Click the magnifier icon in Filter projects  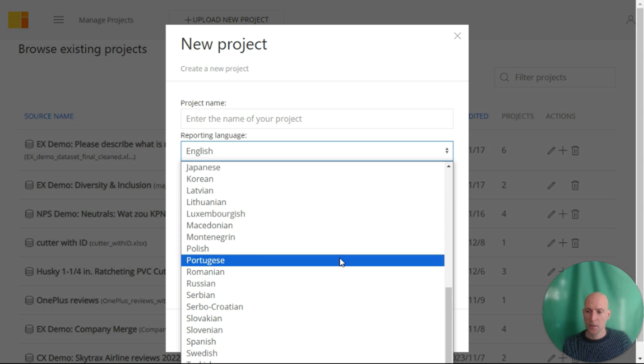504,77
